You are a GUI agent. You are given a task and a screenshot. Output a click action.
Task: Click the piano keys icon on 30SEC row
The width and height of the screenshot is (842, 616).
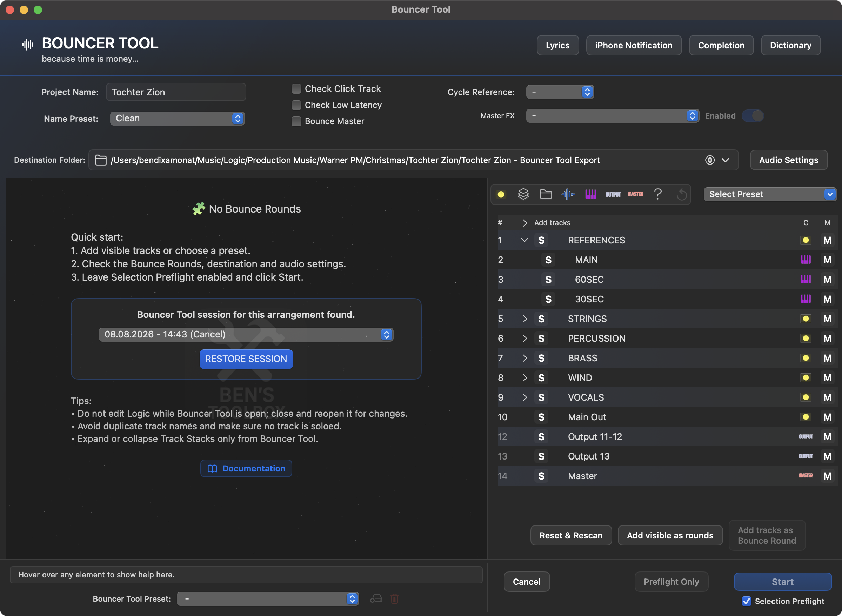coord(806,299)
